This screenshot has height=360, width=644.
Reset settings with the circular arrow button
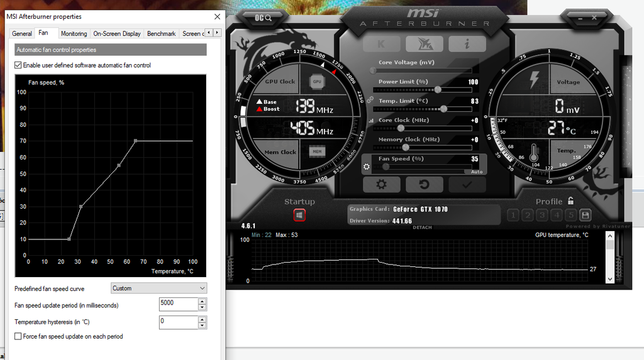tap(423, 185)
